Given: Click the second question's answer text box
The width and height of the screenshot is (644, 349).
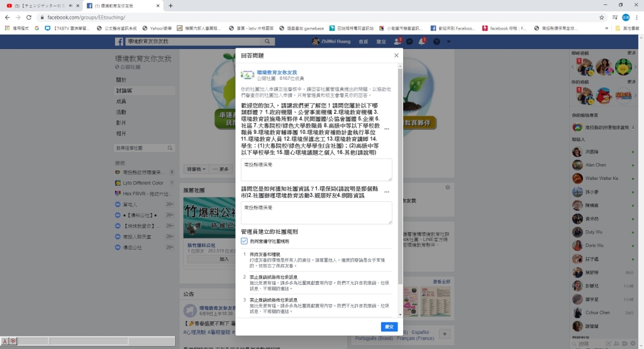Looking at the screenshot, I should (x=316, y=213).
